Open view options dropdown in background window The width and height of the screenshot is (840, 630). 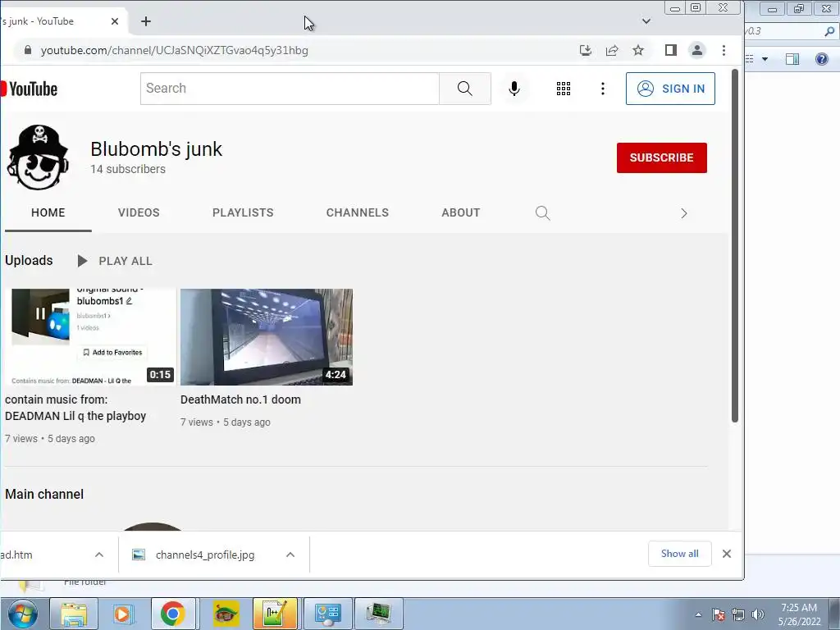(765, 58)
